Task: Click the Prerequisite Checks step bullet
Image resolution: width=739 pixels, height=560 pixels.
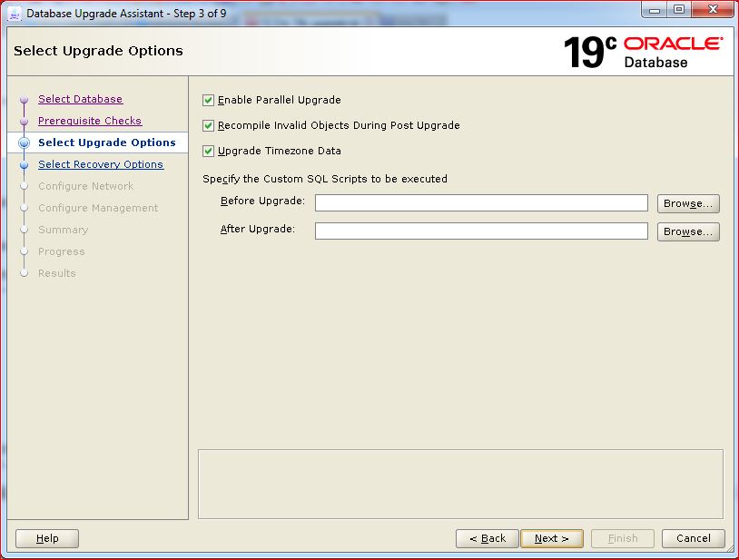Action: (25, 122)
